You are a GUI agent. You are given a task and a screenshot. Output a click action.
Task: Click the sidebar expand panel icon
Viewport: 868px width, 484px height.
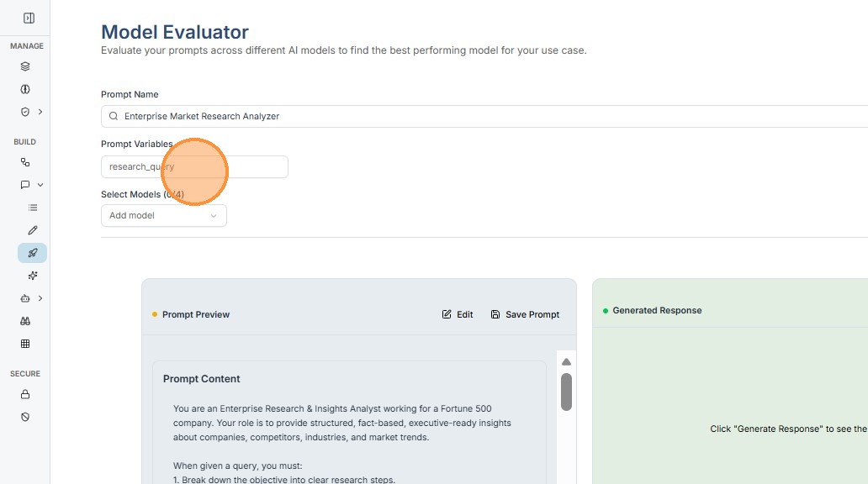click(x=29, y=18)
